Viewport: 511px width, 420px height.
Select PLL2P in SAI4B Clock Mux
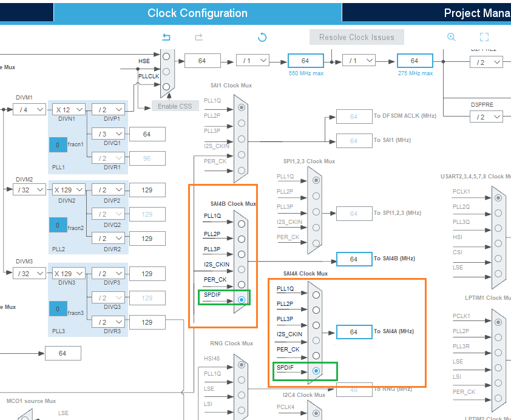pyautogui.click(x=242, y=239)
